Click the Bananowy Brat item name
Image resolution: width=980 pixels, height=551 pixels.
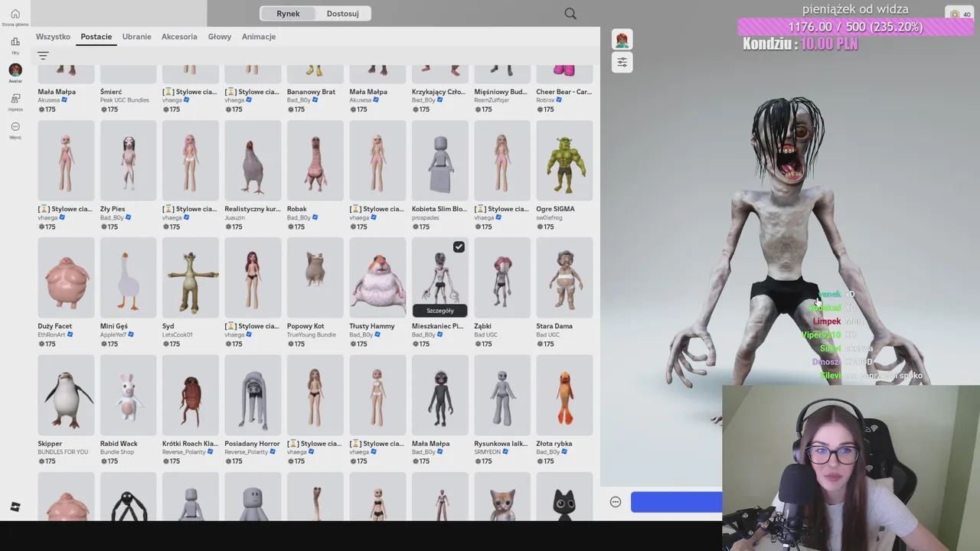click(x=312, y=92)
